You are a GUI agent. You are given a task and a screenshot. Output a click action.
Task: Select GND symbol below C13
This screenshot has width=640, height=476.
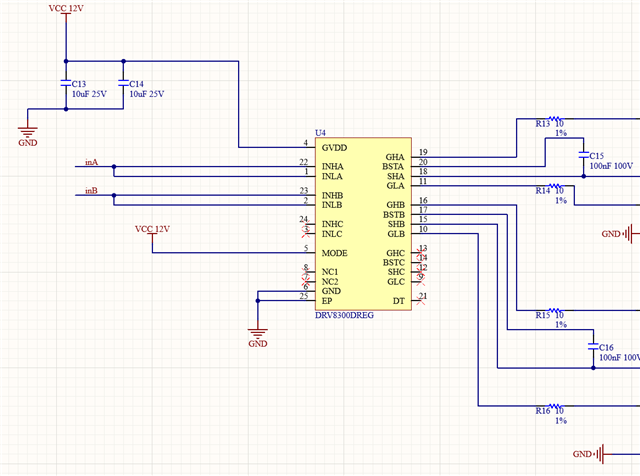[28, 137]
